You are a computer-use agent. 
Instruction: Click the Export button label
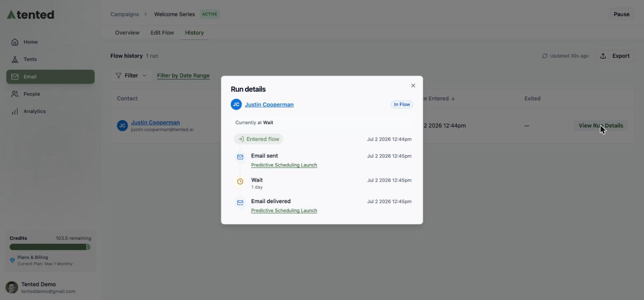[621, 56]
